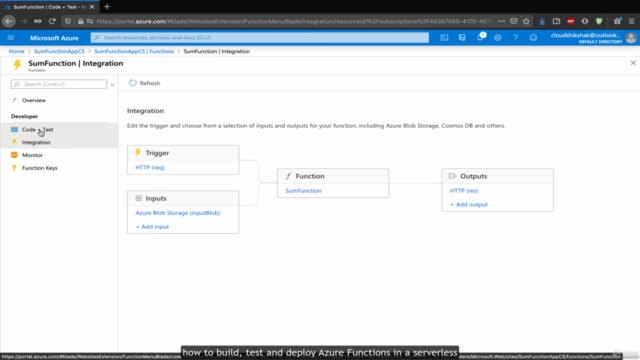The width and height of the screenshot is (640, 360).
Task: Open Code + Test in the sidebar
Action: click(38, 129)
